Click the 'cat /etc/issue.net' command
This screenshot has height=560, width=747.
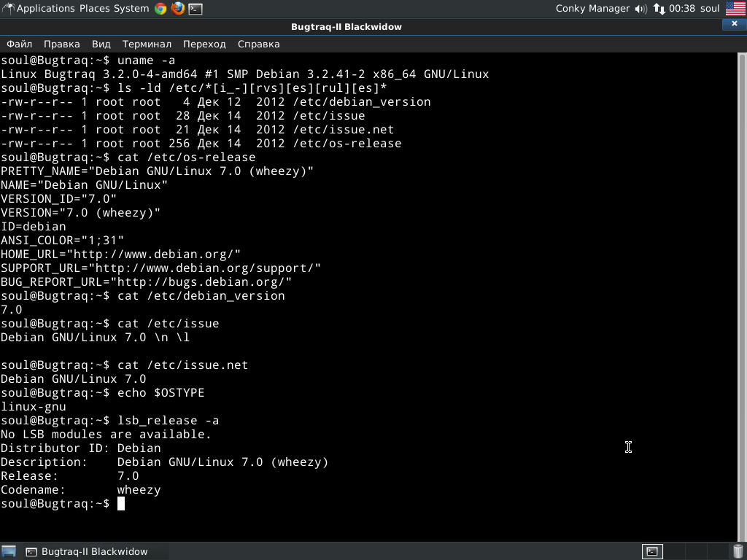tap(183, 365)
